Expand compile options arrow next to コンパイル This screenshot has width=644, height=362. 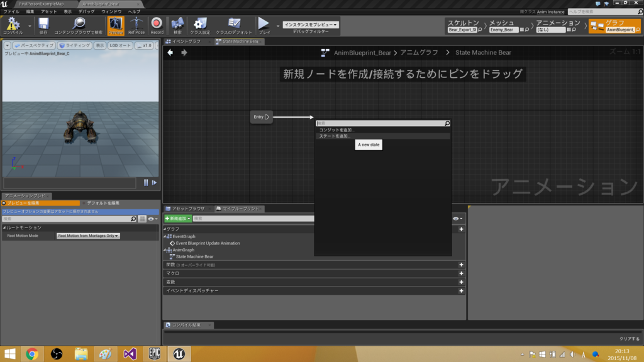point(30,26)
